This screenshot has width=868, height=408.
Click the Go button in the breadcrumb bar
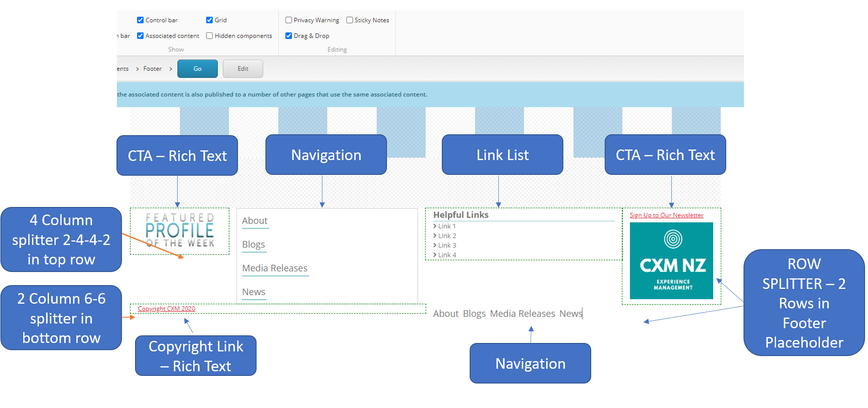point(197,68)
